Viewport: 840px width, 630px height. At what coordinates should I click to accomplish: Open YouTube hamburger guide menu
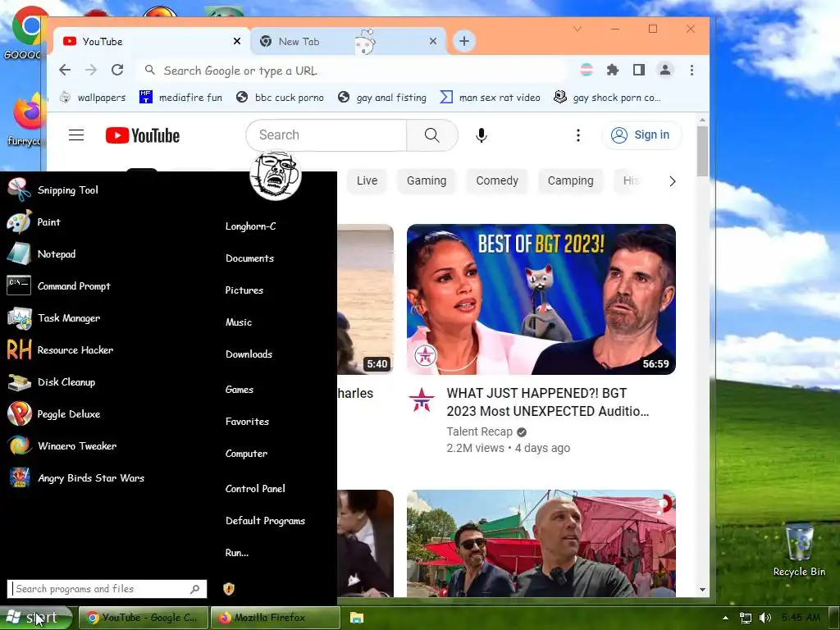76,135
